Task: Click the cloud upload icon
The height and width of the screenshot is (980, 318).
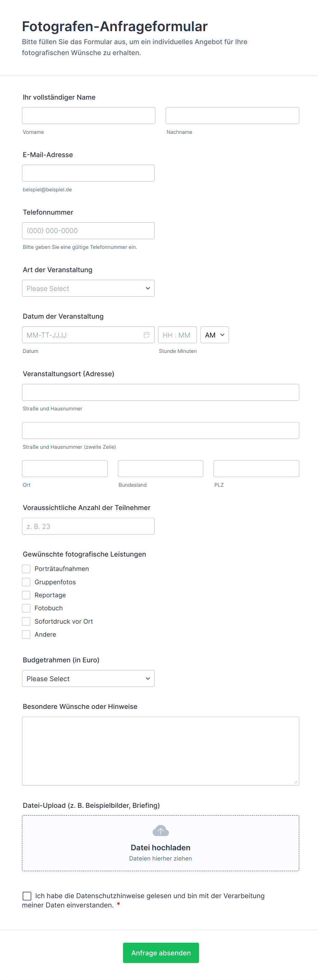Action: [x=160, y=831]
